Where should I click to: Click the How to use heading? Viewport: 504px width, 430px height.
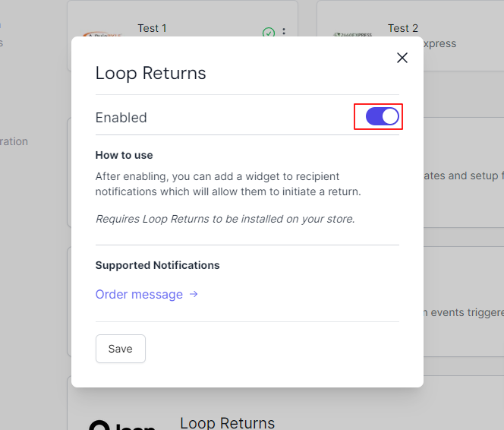point(124,155)
